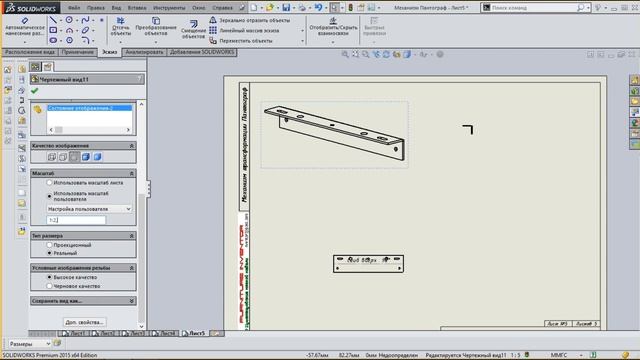Select the Straight Slot tool
640x360 pixels.
coord(53,40)
